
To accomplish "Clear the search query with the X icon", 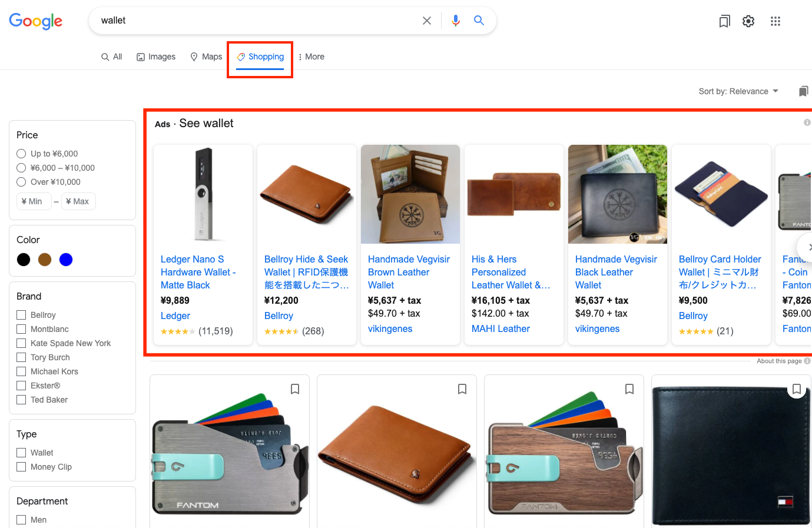I will point(426,20).
